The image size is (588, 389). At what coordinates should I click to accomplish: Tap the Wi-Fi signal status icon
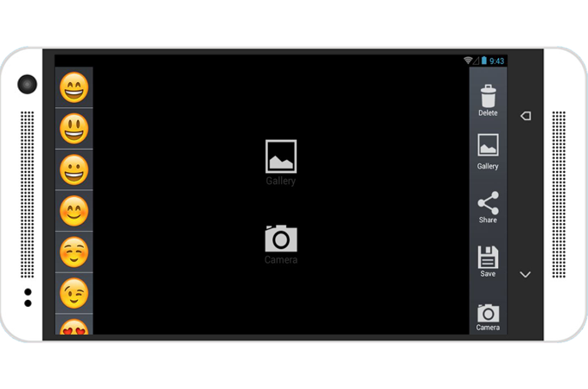(x=468, y=61)
